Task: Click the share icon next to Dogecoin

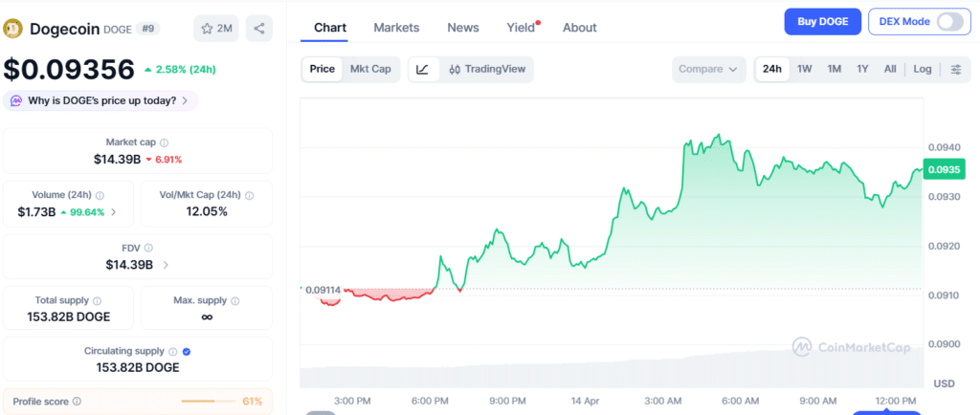Action: (259, 29)
